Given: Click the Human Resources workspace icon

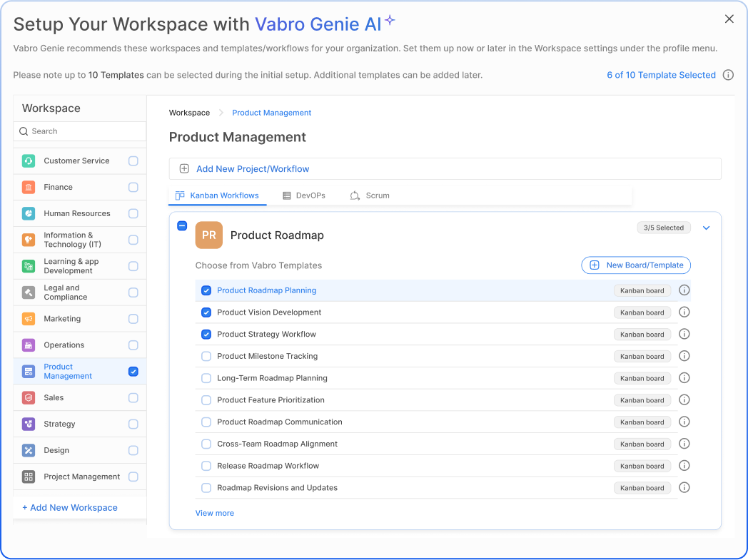Looking at the screenshot, I should point(30,213).
